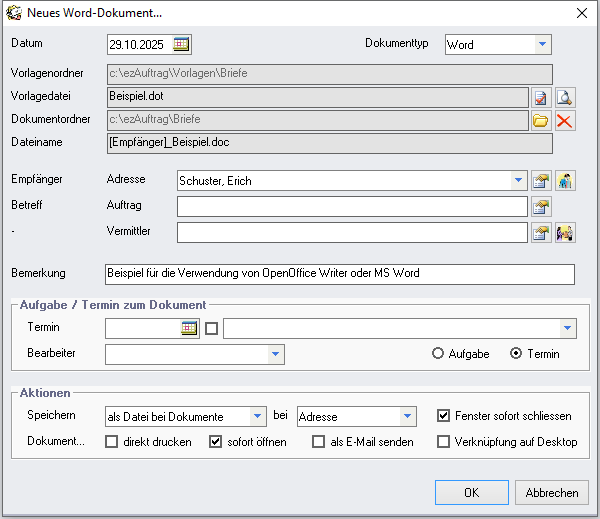Open the Termin calendar picker
This screenshot has width=600, height=519.
(x=189, y=328)
